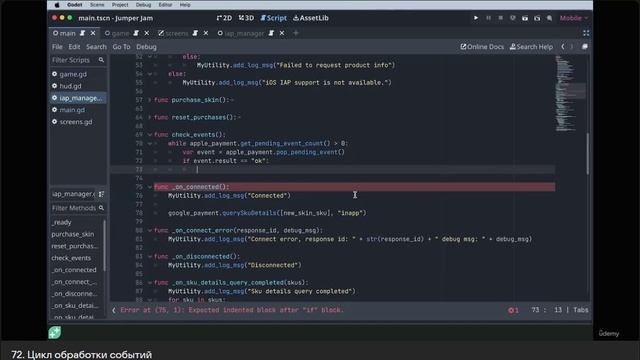
Task: Toggle alphabetical sorting of methods
Action: click(101, 194)
